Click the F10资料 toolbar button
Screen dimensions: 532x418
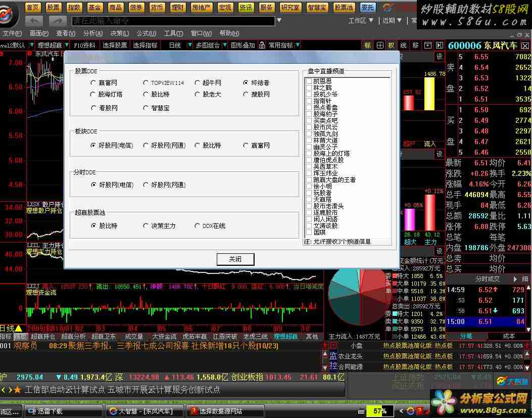pos(84,45)
